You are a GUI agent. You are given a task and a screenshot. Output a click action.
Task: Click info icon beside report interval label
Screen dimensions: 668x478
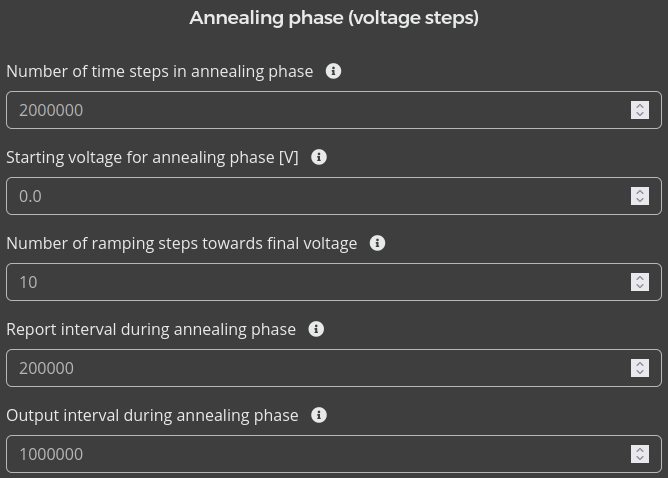click(316, 329)
